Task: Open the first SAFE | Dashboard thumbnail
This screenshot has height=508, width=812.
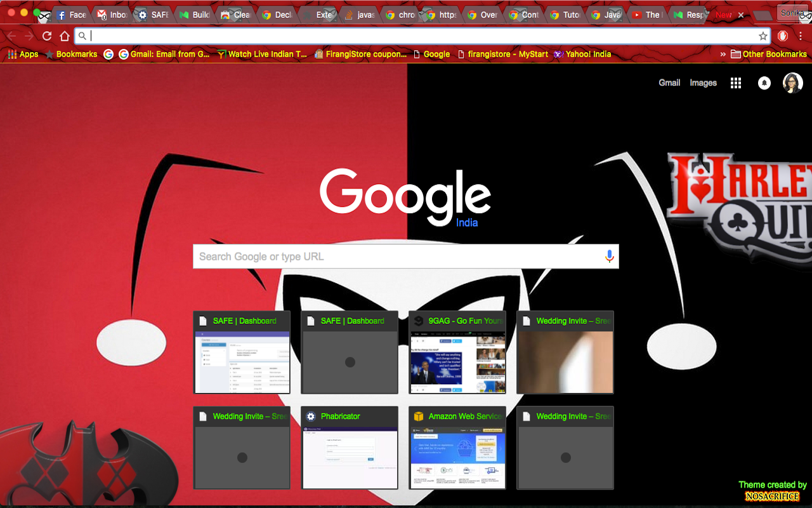Action: (242, 352)
